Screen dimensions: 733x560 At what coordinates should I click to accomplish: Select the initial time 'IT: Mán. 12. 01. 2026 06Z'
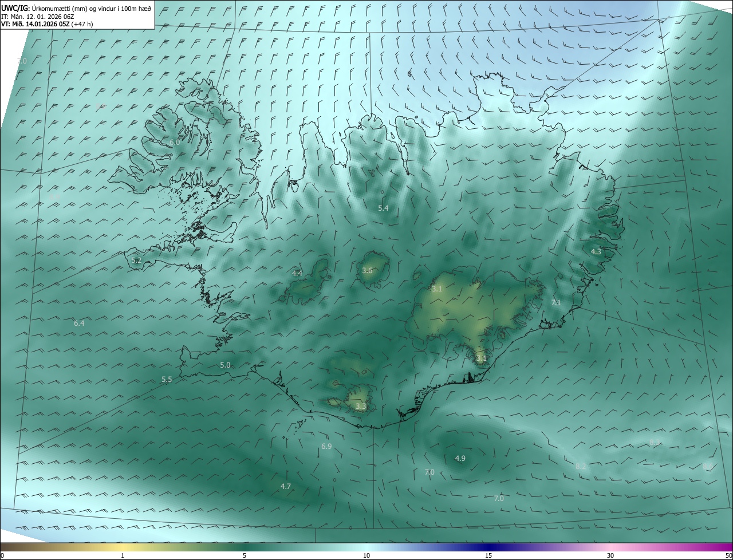[x=37, y=16]
